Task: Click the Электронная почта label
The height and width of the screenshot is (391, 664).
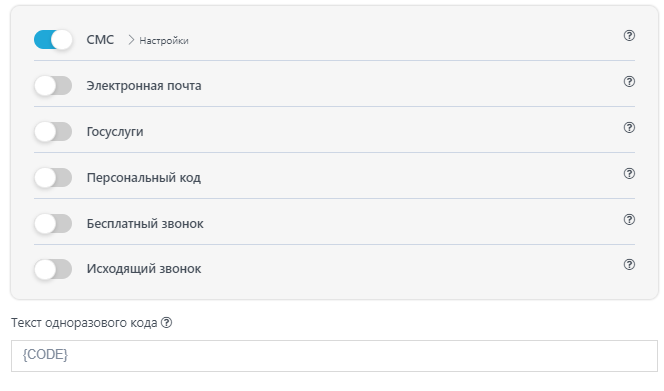Action: (x=144, y=86)
